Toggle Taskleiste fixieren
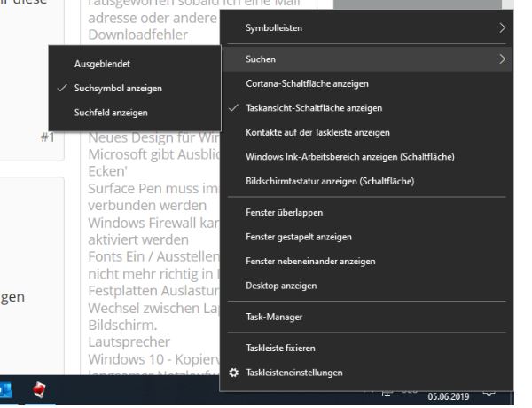This screenshot has height=408, width=532. pos(368,349)
